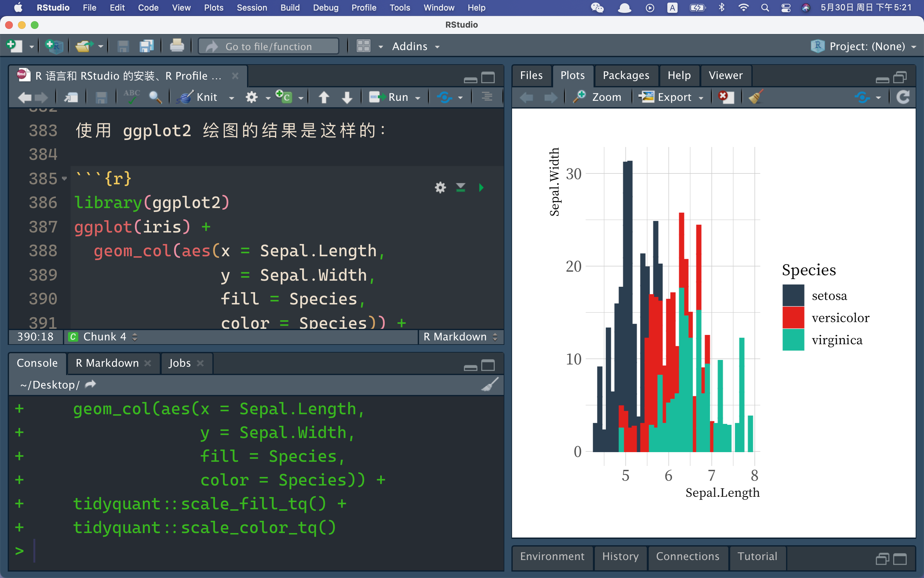Go back to previous source location
This screenshot has width=924, height=578.
tap(24, 98)
